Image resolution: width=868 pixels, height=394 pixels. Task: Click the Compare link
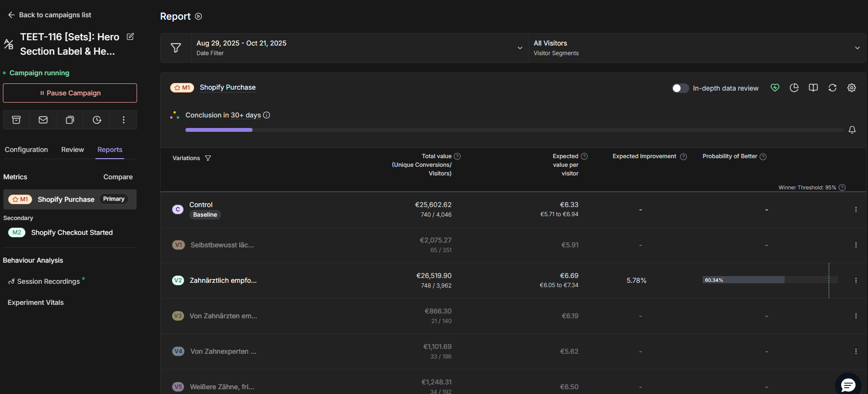(118, 177)
